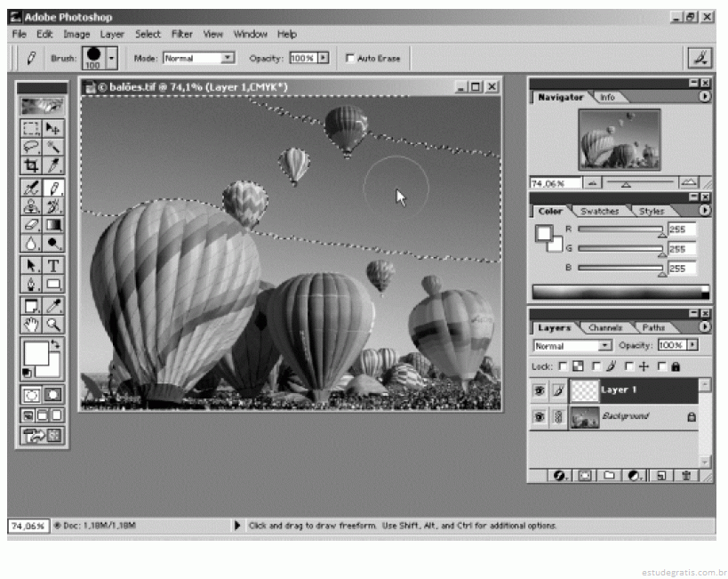This screenshot has height=579, width=728.
Task: Toggle lock position checkbox
Action: [x=629, y=366]
